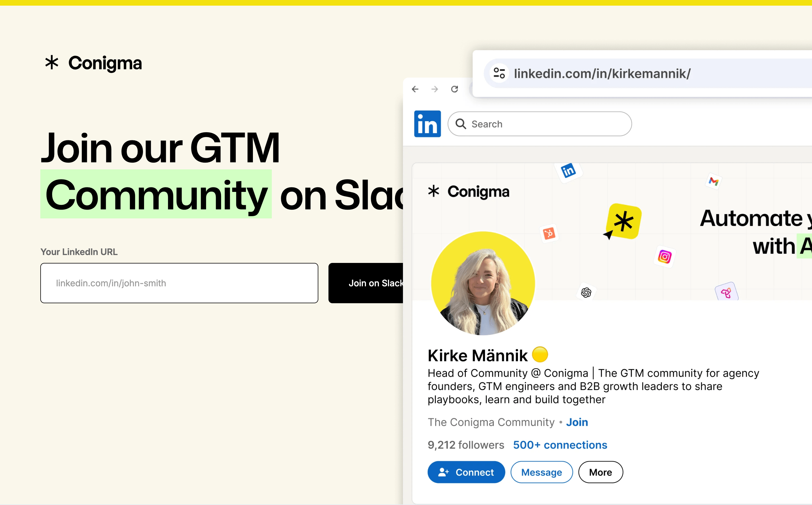812x505 pixels.
Task: Click the Join link beside Conigma Community
Action: [x=577, y=422]
